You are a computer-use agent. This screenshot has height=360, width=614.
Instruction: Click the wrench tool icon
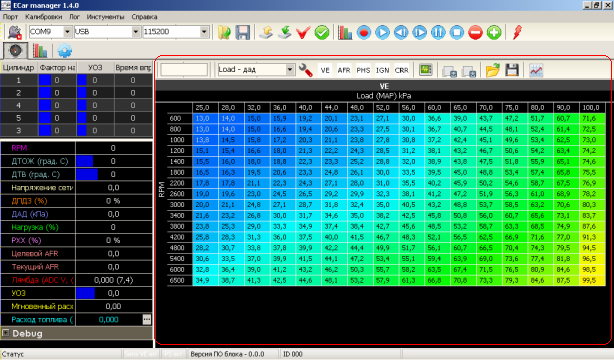click(305, 70)
